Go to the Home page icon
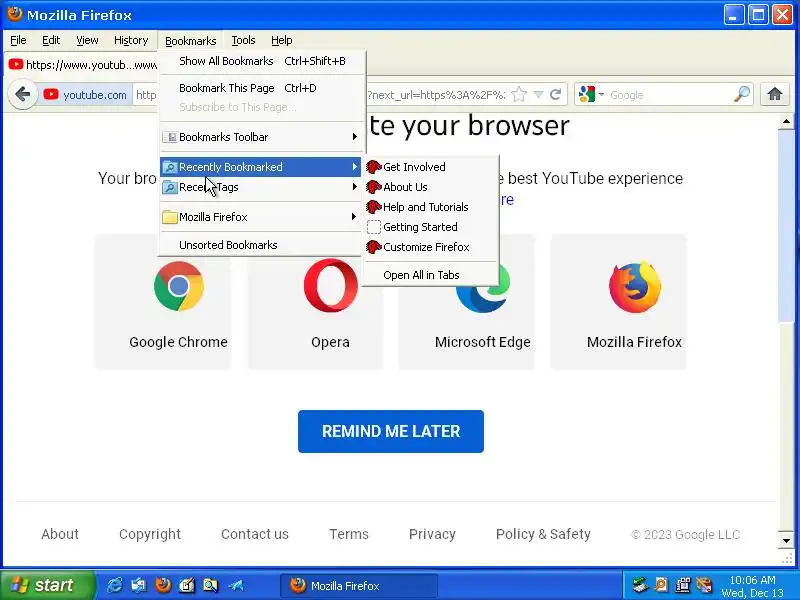The height and width of the screenshot is (600, 800). 774,94
